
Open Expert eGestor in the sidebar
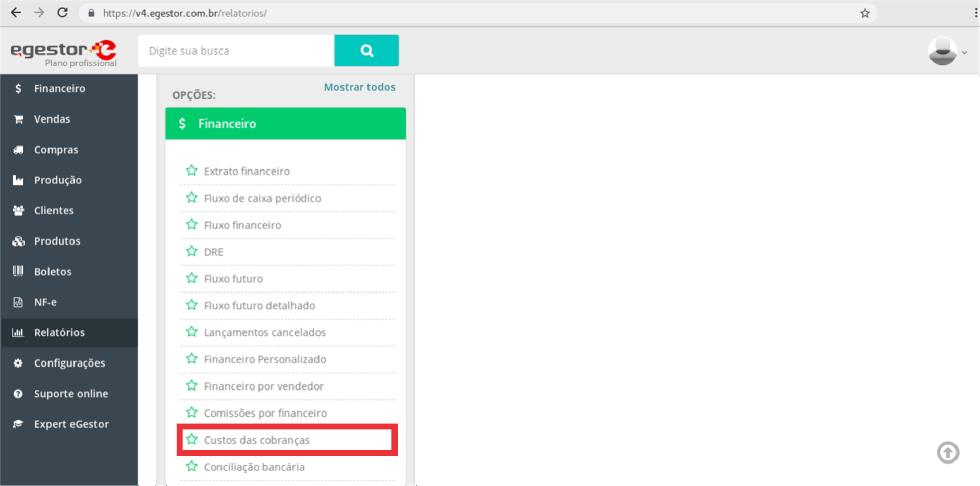click(x=69, y=424)
